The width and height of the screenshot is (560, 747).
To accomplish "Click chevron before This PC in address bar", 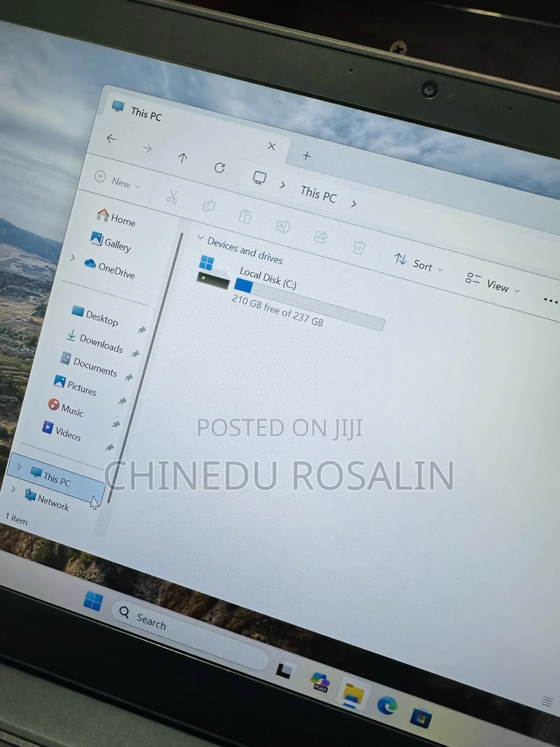I will [282, 185].
